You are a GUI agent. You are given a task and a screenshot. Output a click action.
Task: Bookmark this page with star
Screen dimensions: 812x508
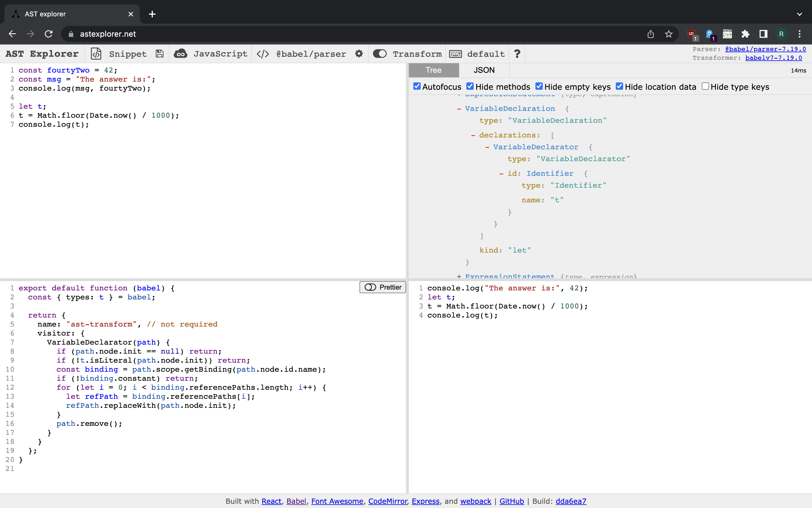[x=669, y=34]
